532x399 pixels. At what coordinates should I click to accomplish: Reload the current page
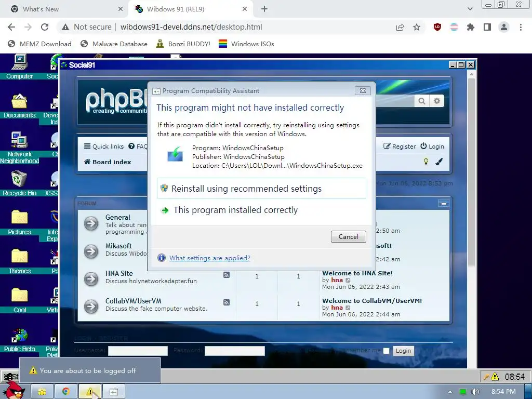[x=45, y=27]
